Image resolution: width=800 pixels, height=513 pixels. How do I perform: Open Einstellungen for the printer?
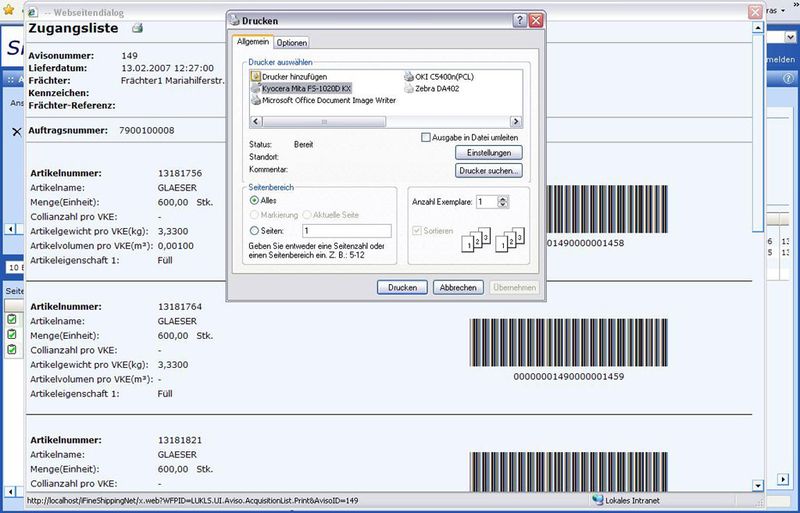pyautogui.click(x=489, y=153)
